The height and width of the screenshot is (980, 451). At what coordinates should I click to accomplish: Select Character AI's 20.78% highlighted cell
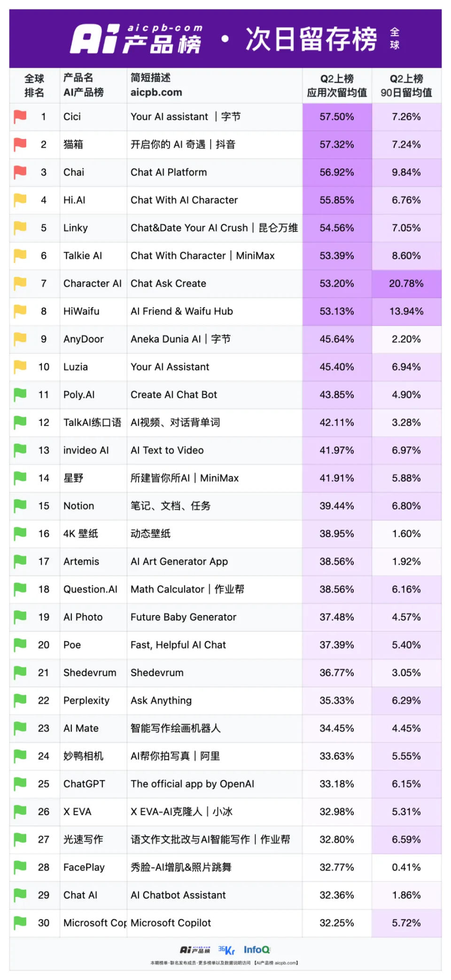406,283
